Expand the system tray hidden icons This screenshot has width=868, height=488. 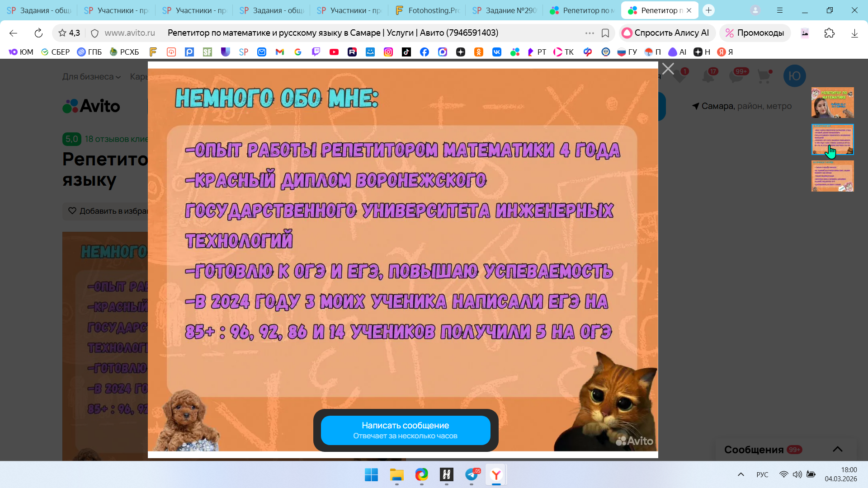[x=741, y=474]
